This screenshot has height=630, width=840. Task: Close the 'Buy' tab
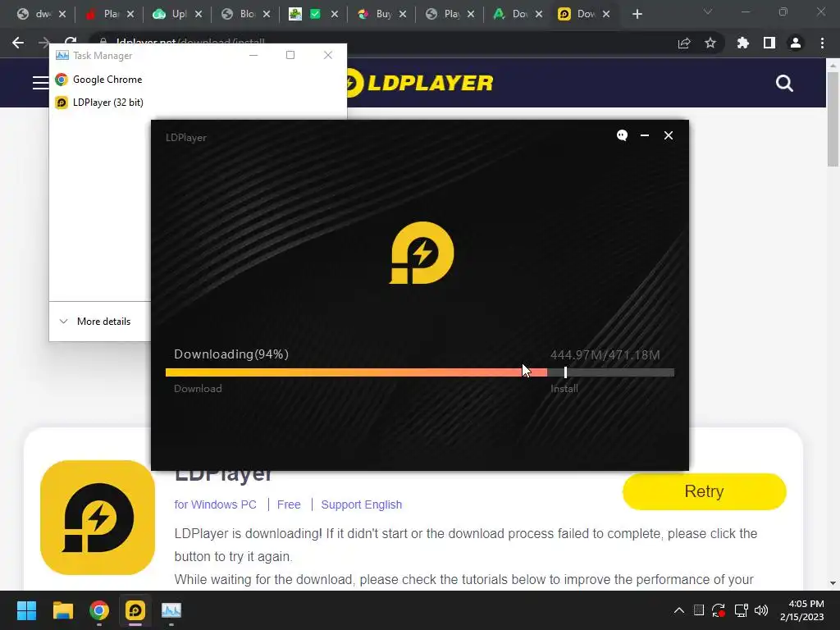403,14
